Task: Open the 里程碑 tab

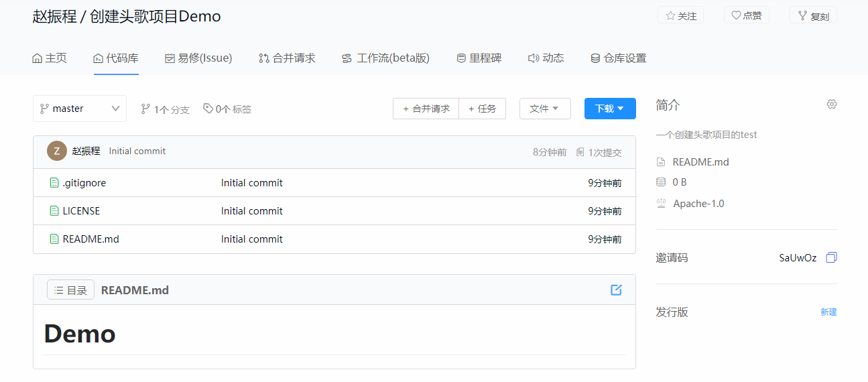Action: tap(479, 58)
